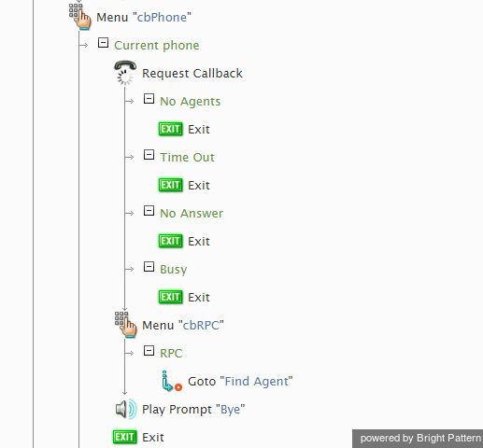Click the Exit icon under No Answer
This screenshot has height=448, width=483.
pos(170,241)
